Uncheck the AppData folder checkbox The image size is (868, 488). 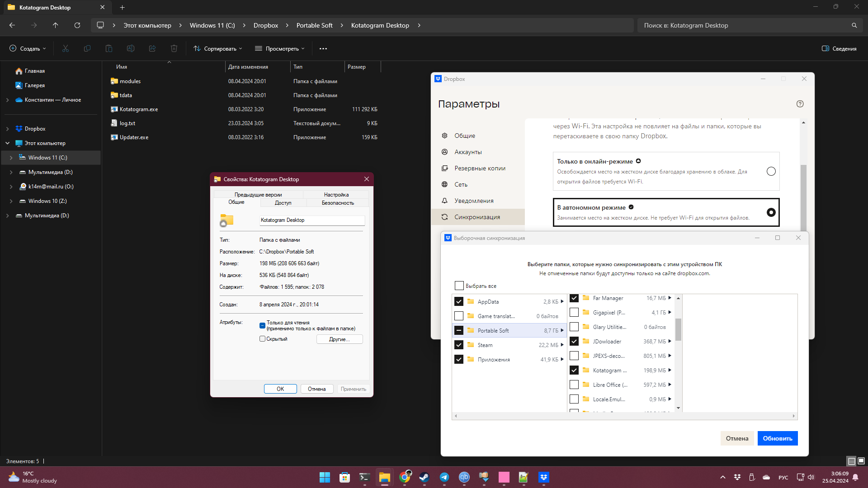coord(459,301)
